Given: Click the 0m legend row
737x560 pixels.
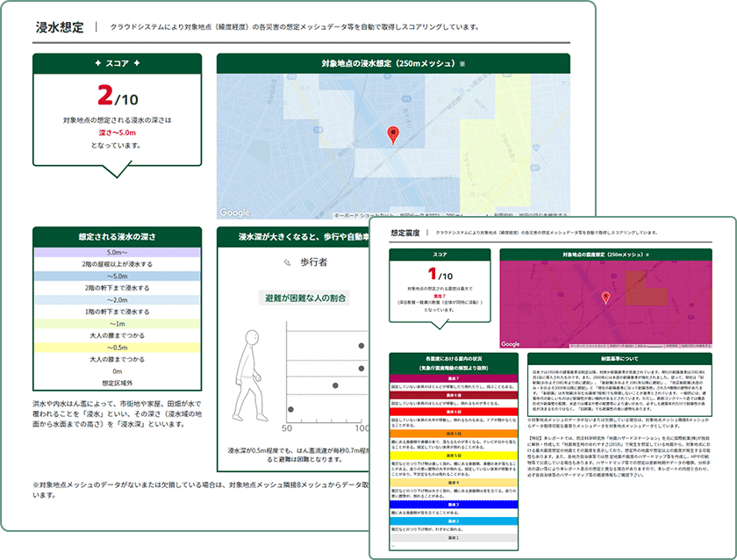Looking at the screenshot, I should 117,371.
